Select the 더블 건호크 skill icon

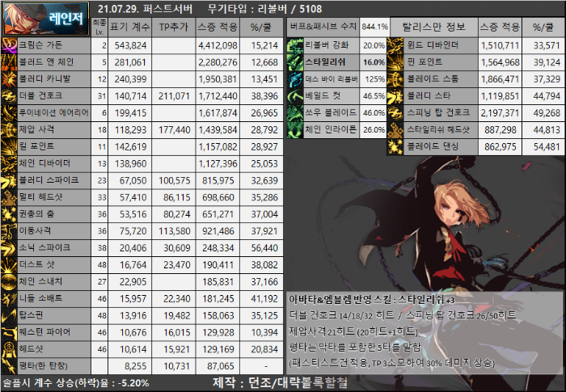pyautogui.click(x=8, y=95)
